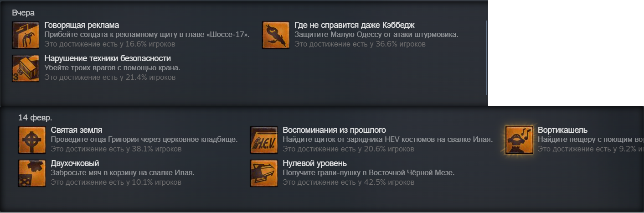The image size is (644, 213).
Task: Open the Святая земля cross icon
Action: point(32,140)
